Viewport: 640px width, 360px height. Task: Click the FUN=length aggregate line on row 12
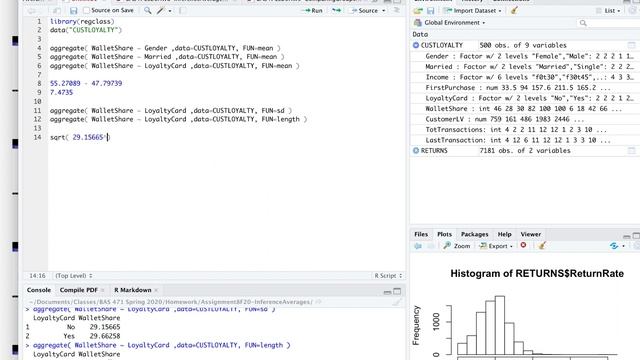pyautogui.click(x=178, y=119)
